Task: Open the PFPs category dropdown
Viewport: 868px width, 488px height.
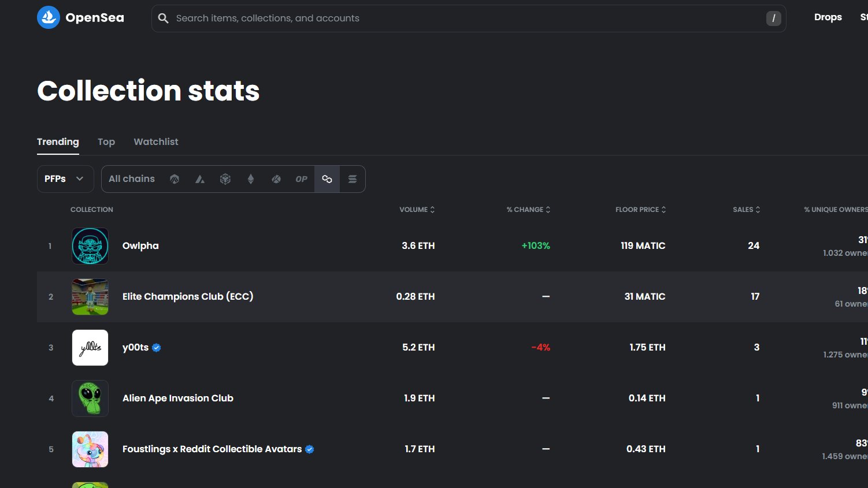Action: click(x=65, y=179)
